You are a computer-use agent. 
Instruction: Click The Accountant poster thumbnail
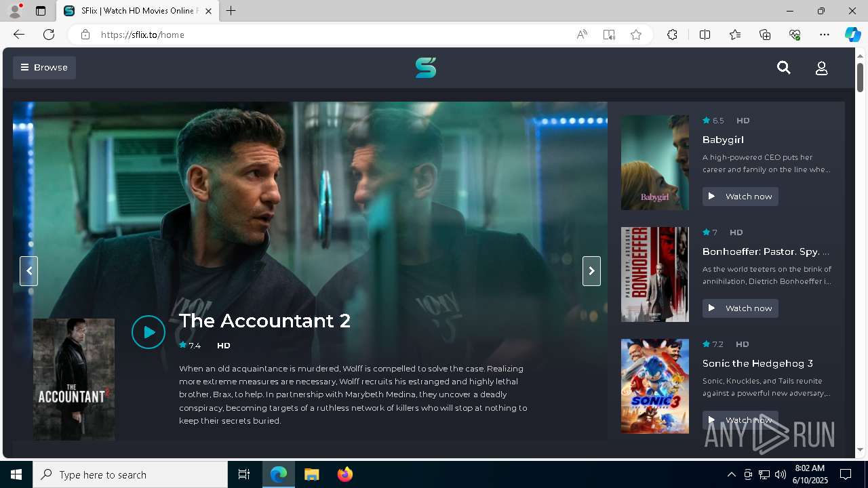click(74, 380)
